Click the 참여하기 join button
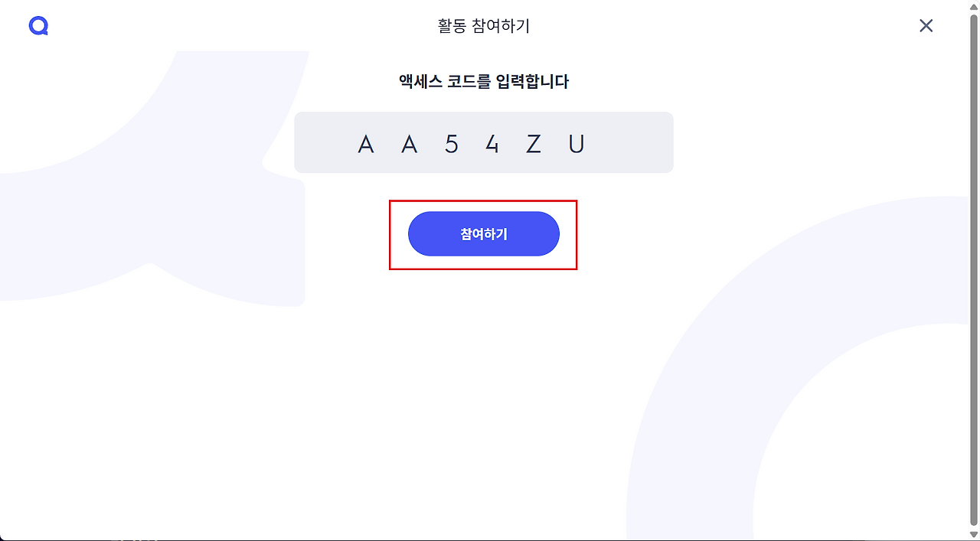 point(483,234)
